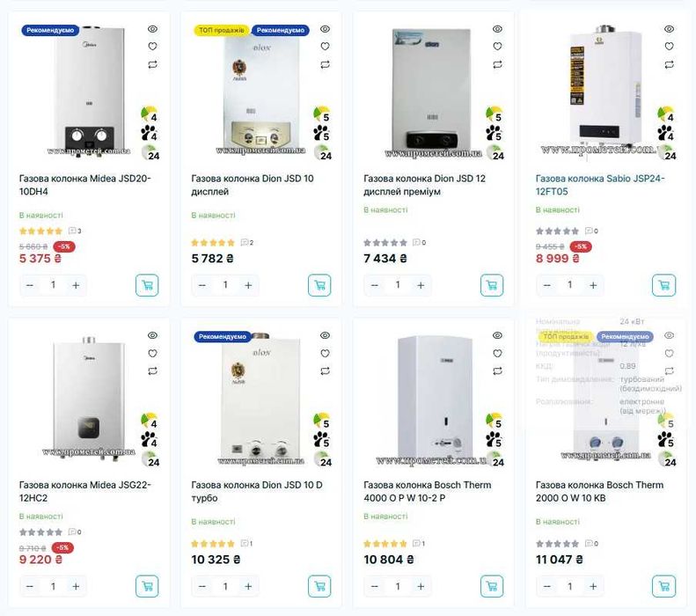This screenshot has height=616, width=696.
Task: Increase quantity for Midea JSG22-12HC2
Action: pyautogui.click(x=76, y=586)
